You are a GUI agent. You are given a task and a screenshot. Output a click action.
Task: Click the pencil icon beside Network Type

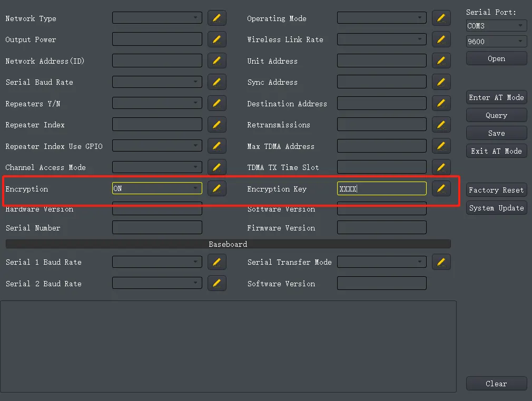click(216, 18)
